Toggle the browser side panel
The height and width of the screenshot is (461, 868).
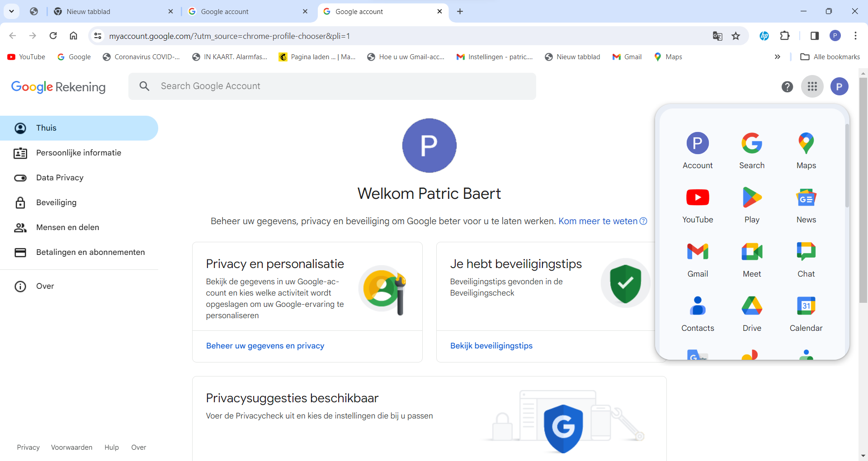point(815,36)
